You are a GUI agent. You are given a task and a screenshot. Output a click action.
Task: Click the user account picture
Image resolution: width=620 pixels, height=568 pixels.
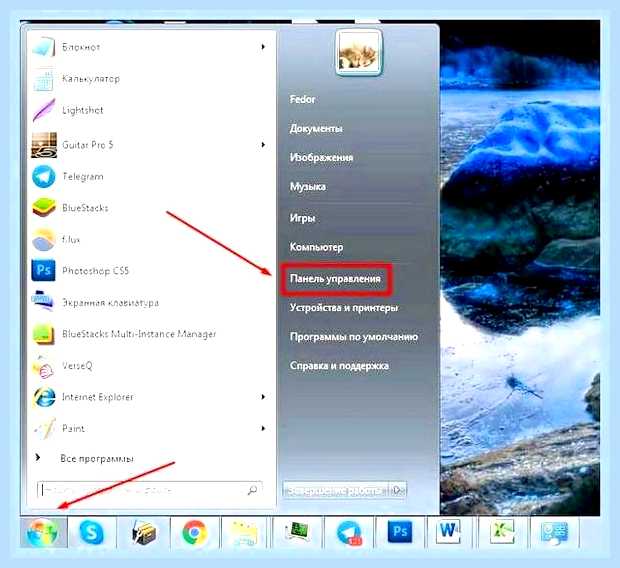click(359, 53)
